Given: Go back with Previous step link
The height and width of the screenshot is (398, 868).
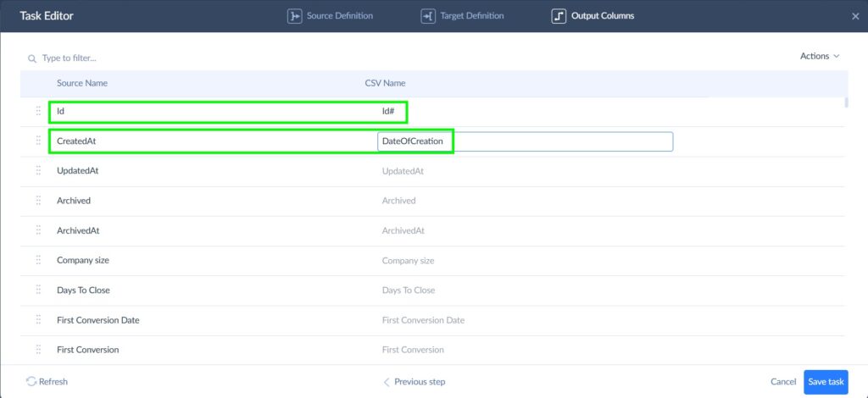Looking at the screenshot, I should coord(415,382).
